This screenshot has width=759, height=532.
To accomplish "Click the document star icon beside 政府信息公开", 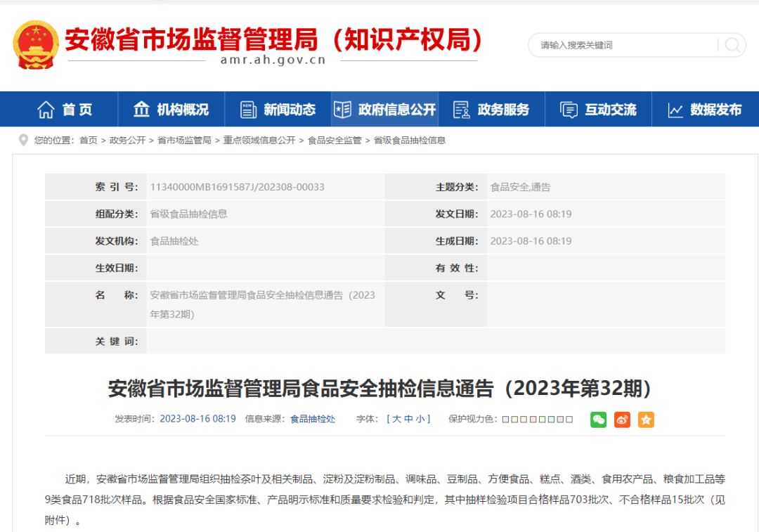I will pyautogui.click(x=343, y=110).
